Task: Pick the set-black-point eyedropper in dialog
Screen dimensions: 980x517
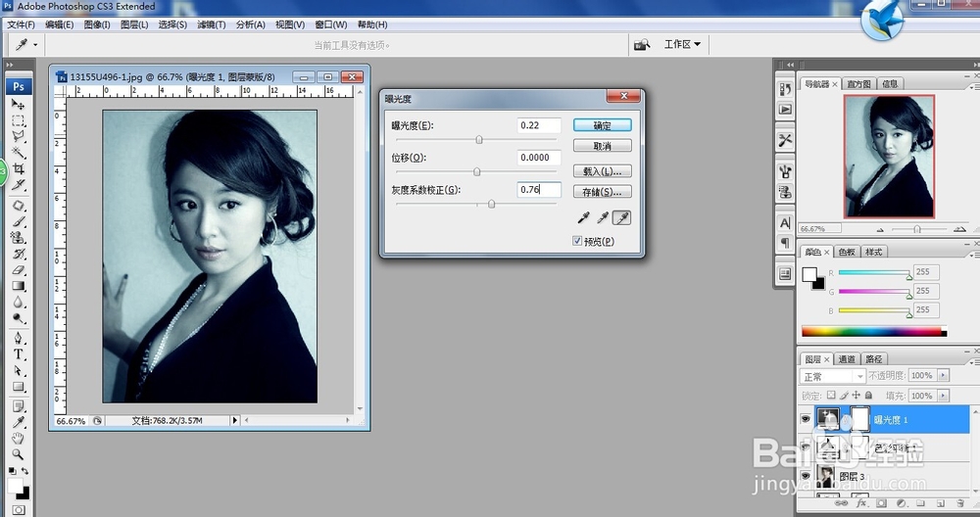Action: [x=584, y=217]
